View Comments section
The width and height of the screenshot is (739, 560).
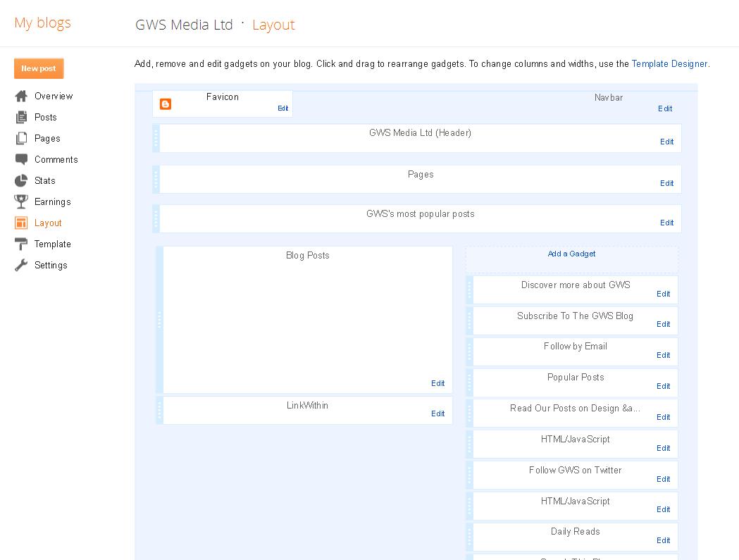coord(56,160)
